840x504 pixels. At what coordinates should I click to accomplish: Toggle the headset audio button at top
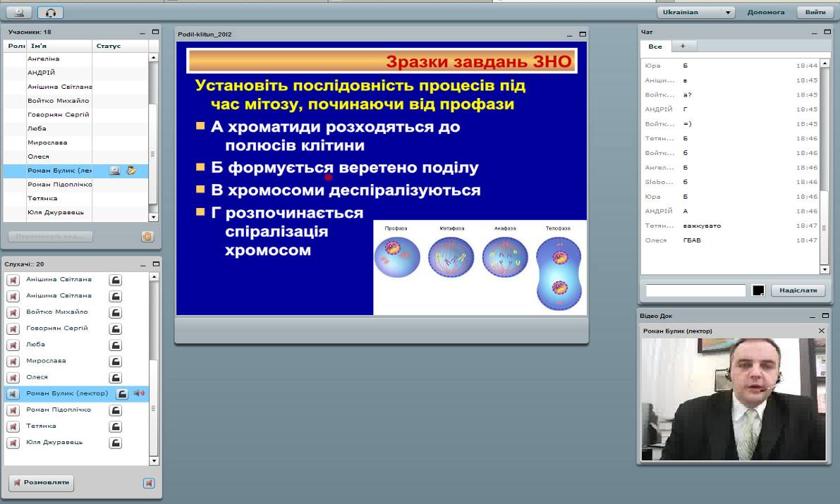50,13
